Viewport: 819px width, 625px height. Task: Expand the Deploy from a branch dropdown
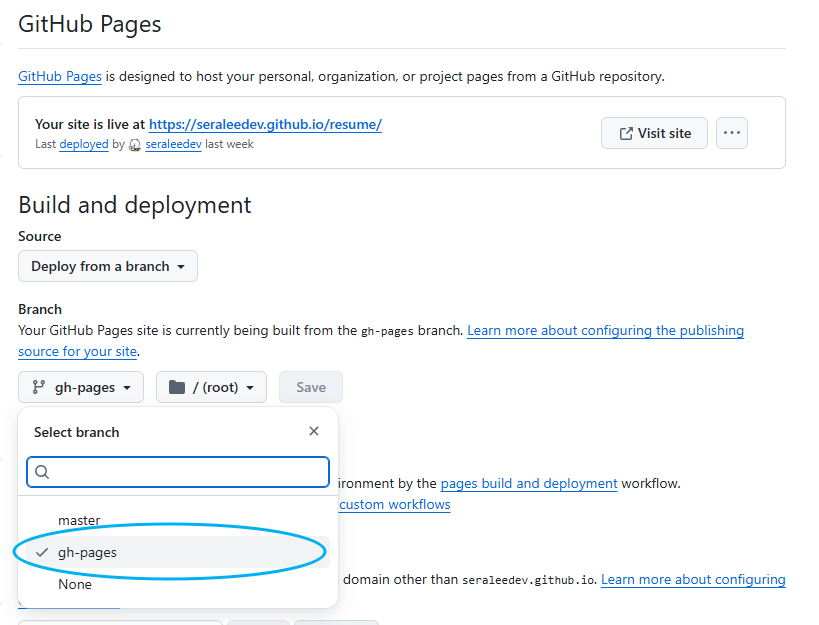pos(108,266)
